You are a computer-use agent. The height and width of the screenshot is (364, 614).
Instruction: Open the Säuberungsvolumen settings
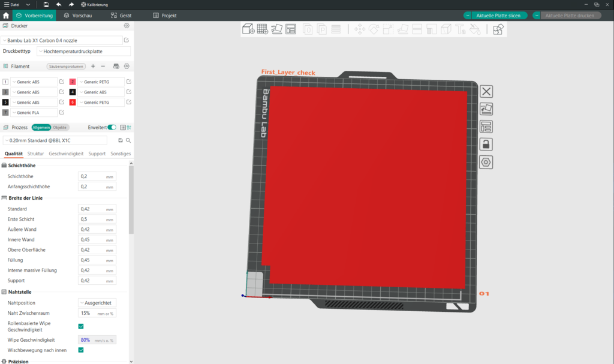coord(65,66)
